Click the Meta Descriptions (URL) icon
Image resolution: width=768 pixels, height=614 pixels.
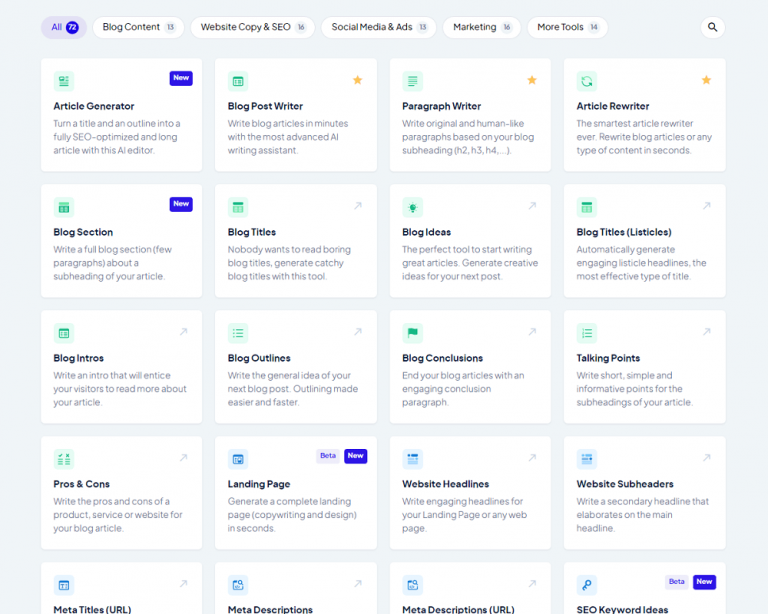(x=412, y=585)
